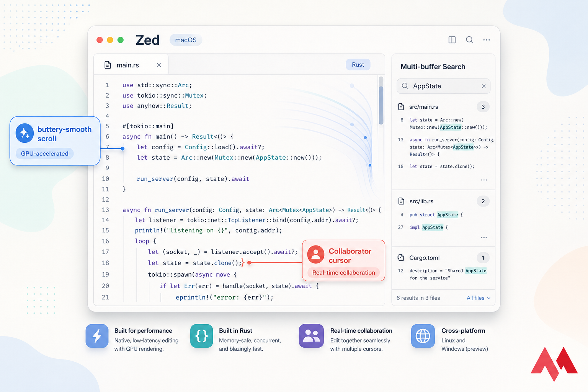
Task: Focus the AppState search field
Action: [x=443, y=86]
